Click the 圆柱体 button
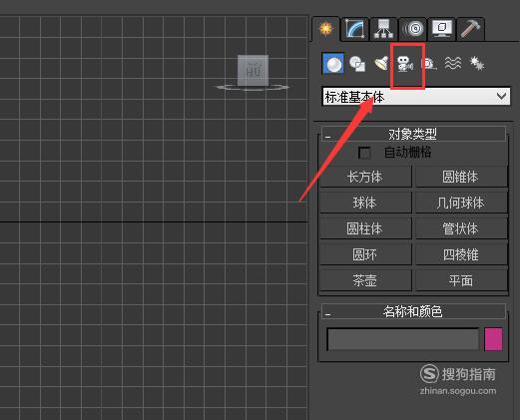This screenshot has width=520, height=420. pyautogui.click(x=365, y=228)
